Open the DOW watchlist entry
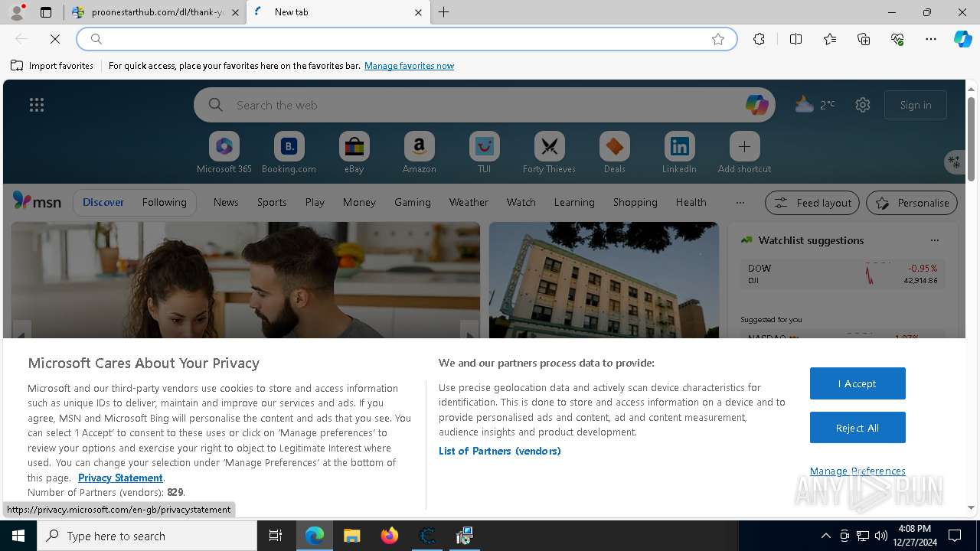This screenshot has width=980, height=551. 842,274
